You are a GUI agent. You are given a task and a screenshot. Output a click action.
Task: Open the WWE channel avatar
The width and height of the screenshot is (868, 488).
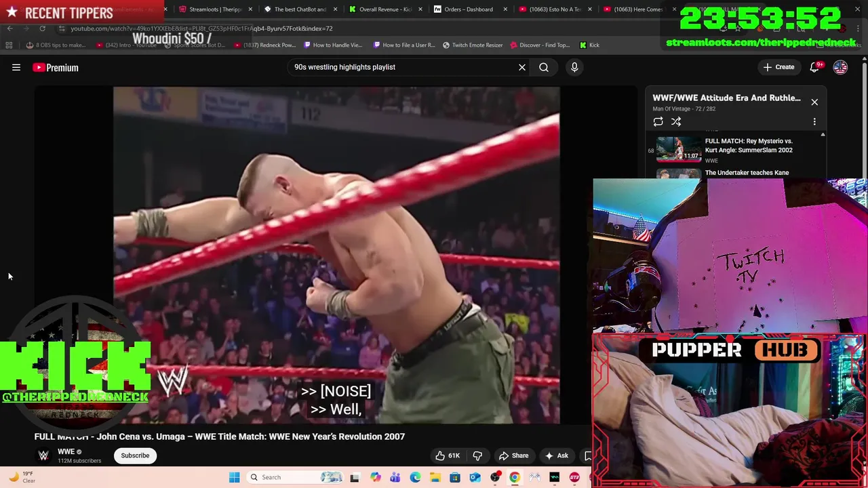click(x=43, y=455)
